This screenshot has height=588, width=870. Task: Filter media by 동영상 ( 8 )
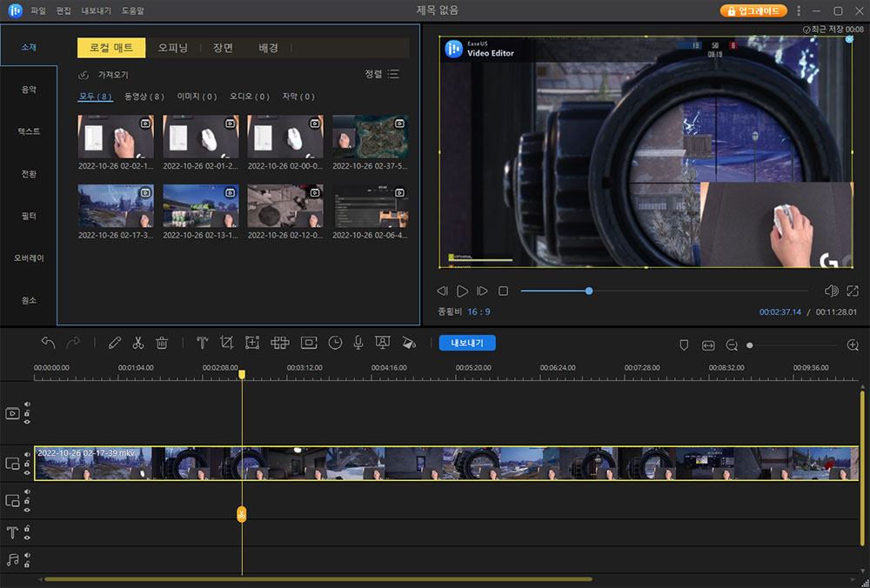(144, 97)
